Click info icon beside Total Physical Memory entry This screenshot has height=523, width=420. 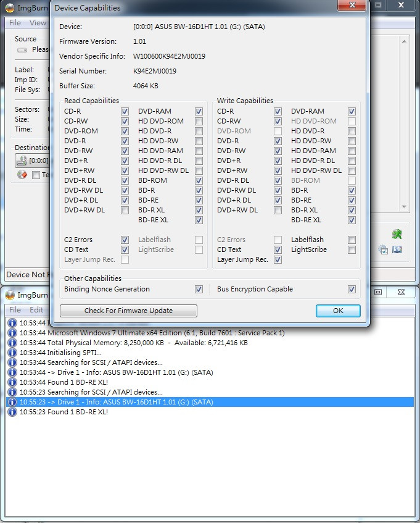pyautogui.click(x=12, y=343)
